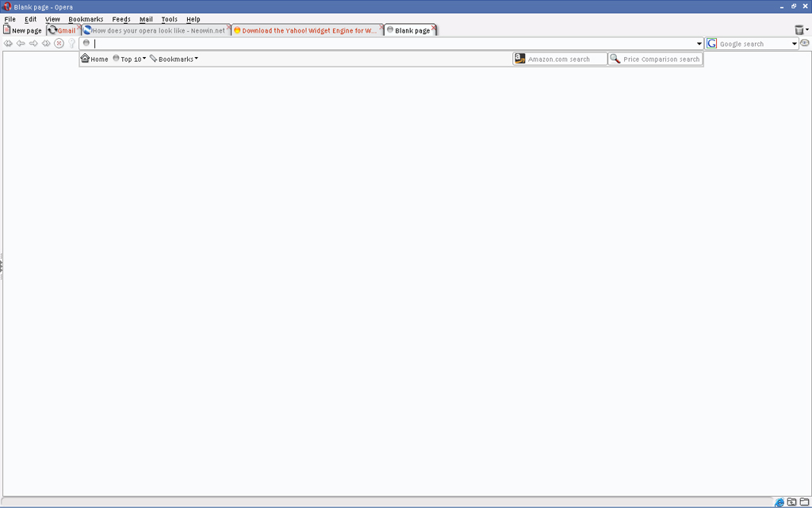Click the New page button
Screen dimensions: 812x508
click(22, 31)
